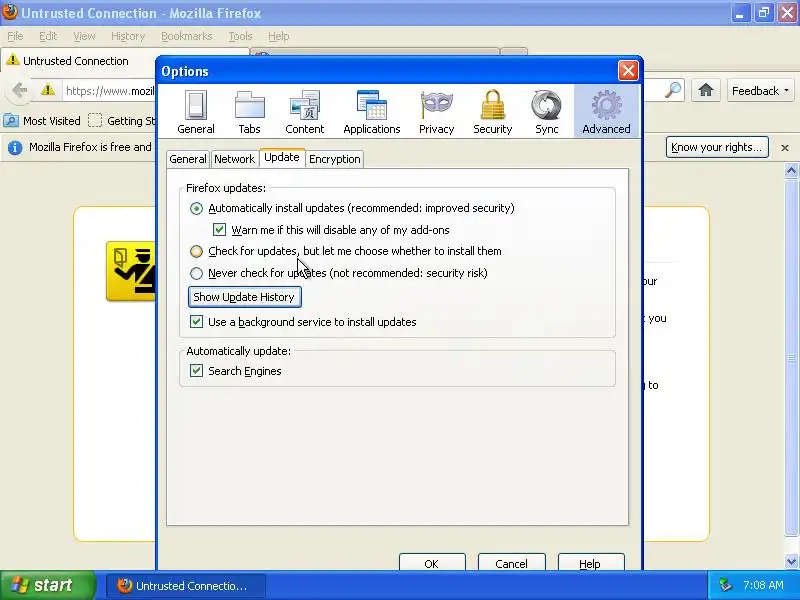Switch to the Encryption sub-tab
This screenshot has height=600, width=800.
click(x=335, y=159)
